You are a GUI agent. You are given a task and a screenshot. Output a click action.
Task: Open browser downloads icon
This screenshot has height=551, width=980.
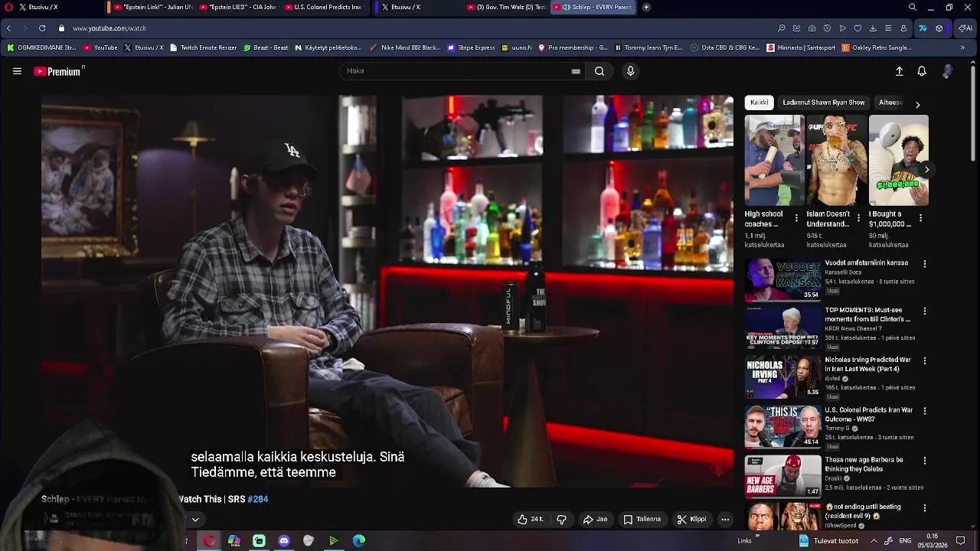(x=873, y=28)
